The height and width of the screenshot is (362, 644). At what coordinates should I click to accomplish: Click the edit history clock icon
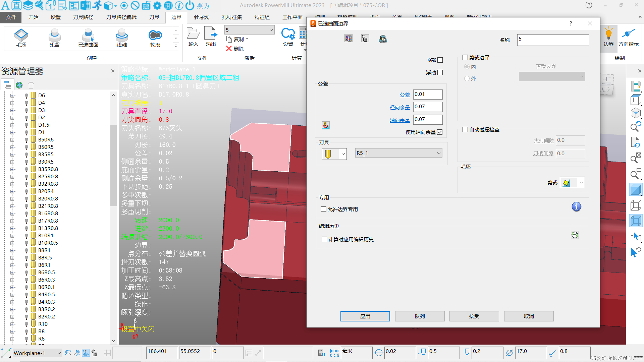pyautogui.click(x=575, y=235)
